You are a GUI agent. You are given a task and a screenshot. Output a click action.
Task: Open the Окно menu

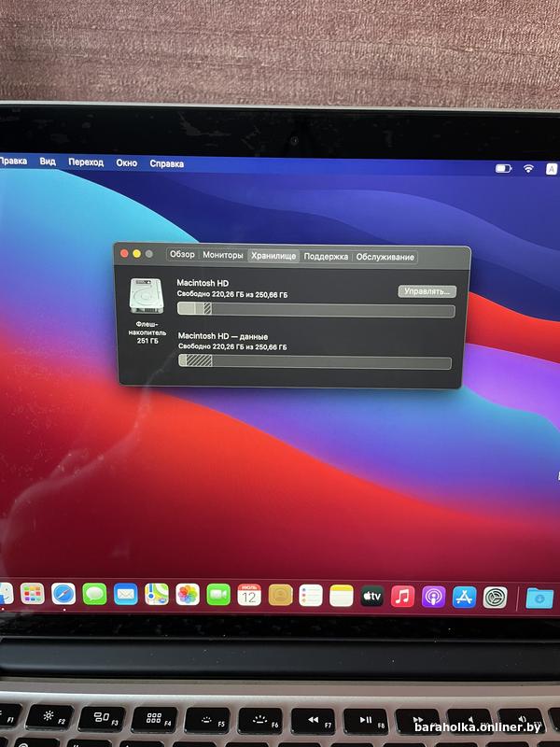127,162
